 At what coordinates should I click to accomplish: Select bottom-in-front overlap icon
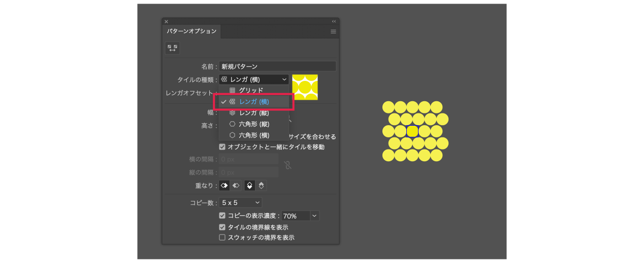[261, 186]
